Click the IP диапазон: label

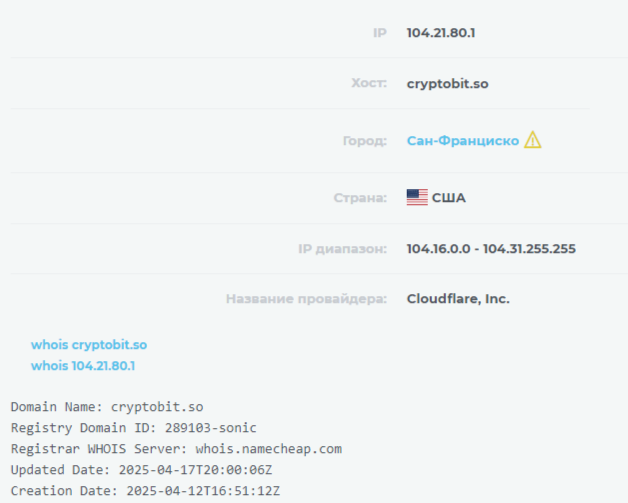click(342, 249)
